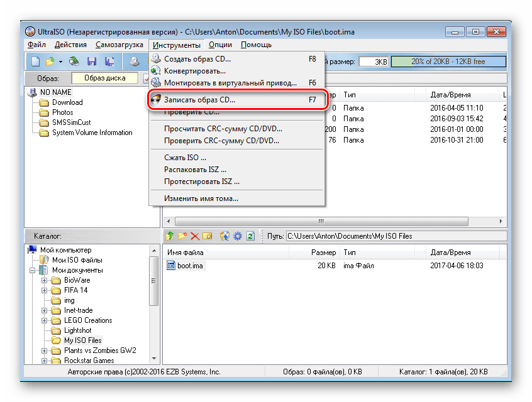Click the blue gear settings icon
The width and height of the screenshot is (532, 402).
(x=238, y=236)
